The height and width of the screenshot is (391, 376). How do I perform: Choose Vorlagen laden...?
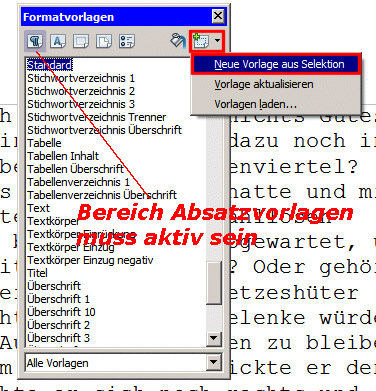[276, 104]
